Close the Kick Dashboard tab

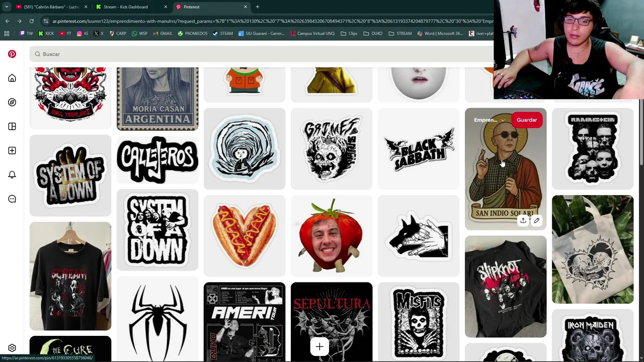[166, 7]
